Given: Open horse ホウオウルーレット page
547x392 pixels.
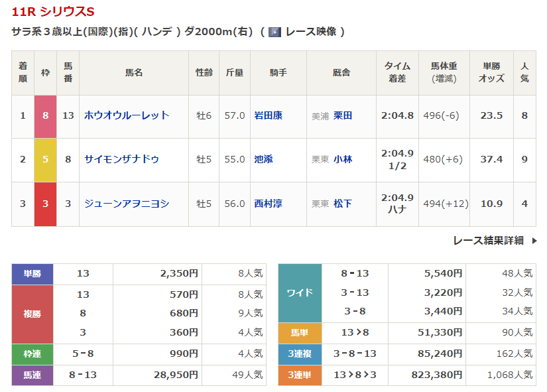Looking at the screenshot, I should tap(127, 115).
